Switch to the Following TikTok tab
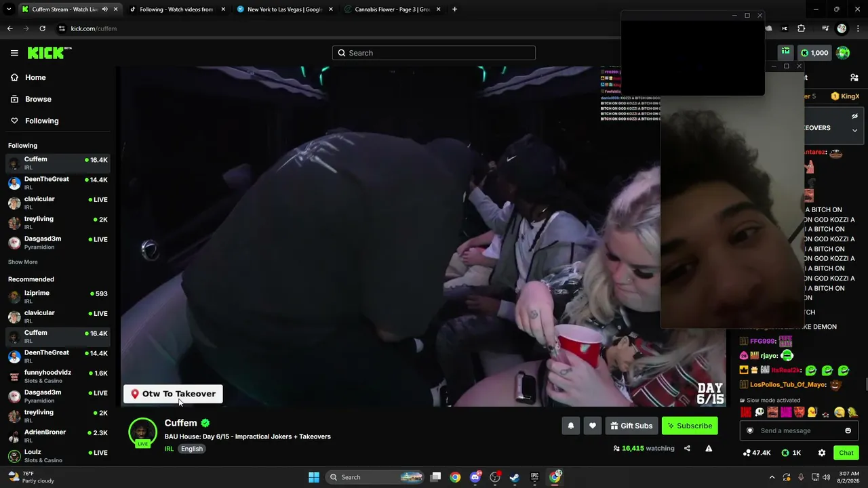 pyautogui.click(x=176, y=9)
